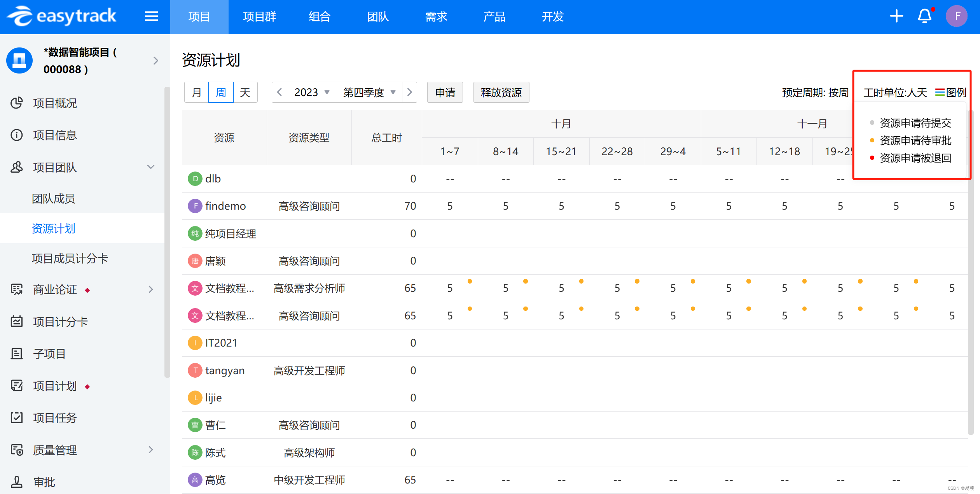Click the sidebar vertical scrollbar
The height and width of the screenshot is (494, 980).
[x=167, y=232]
